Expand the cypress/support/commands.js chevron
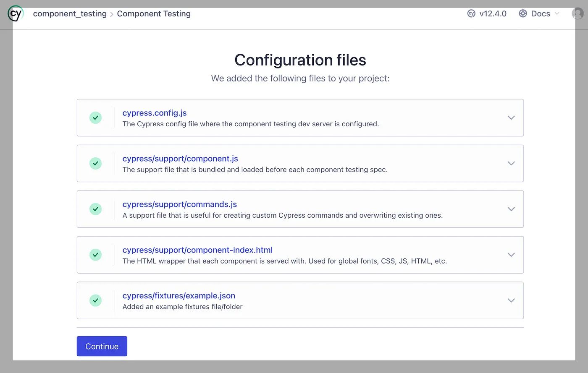 coord(511,209)
